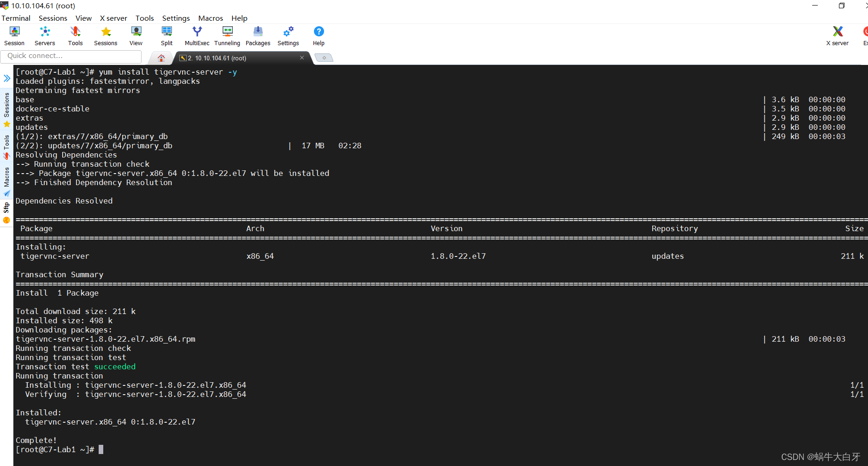The width and height of the screenshot is (868, 466).
Task: Close the 10.10.104.61 (root) session tab
Action: point(302,58)
